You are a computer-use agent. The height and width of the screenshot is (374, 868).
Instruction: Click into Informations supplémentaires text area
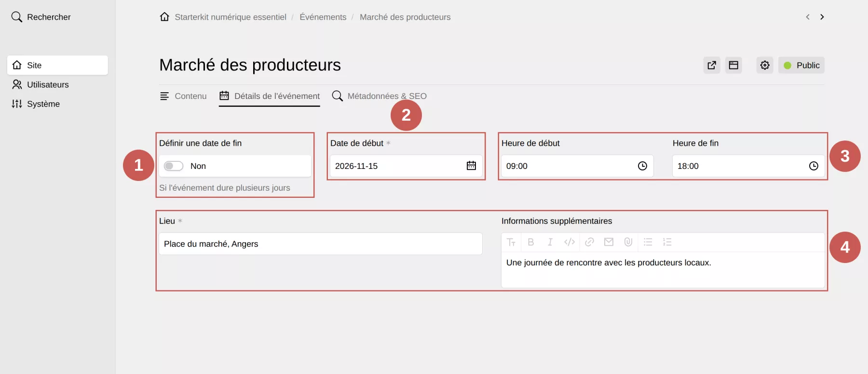663,270
